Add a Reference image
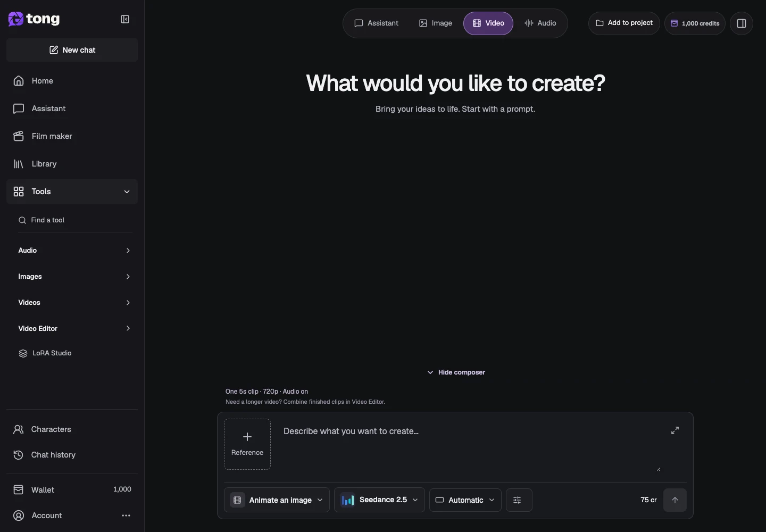 coord(247,444)
